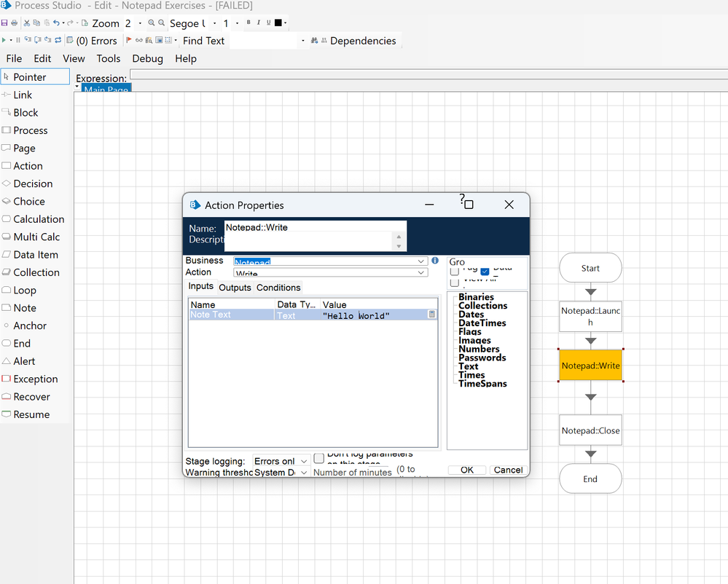
Task: Toggle the Bold formatting button
Action: [x=248, y=23]
